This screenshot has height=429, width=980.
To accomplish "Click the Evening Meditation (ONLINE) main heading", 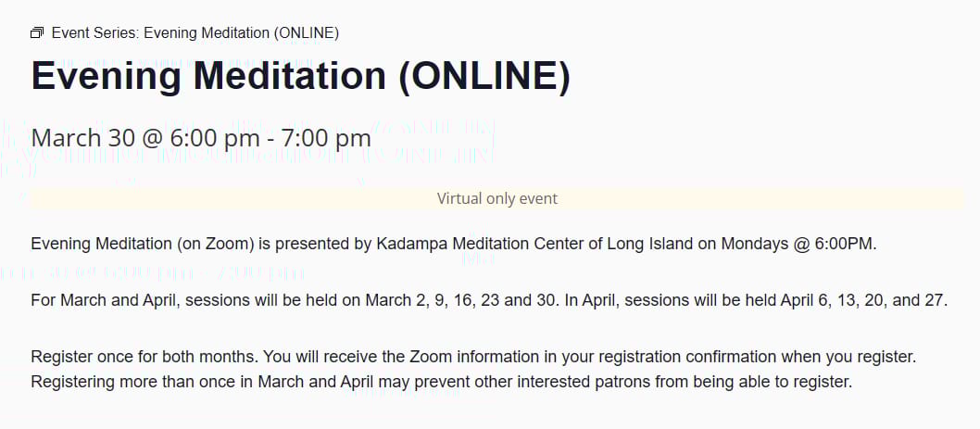I will [301, 76].
